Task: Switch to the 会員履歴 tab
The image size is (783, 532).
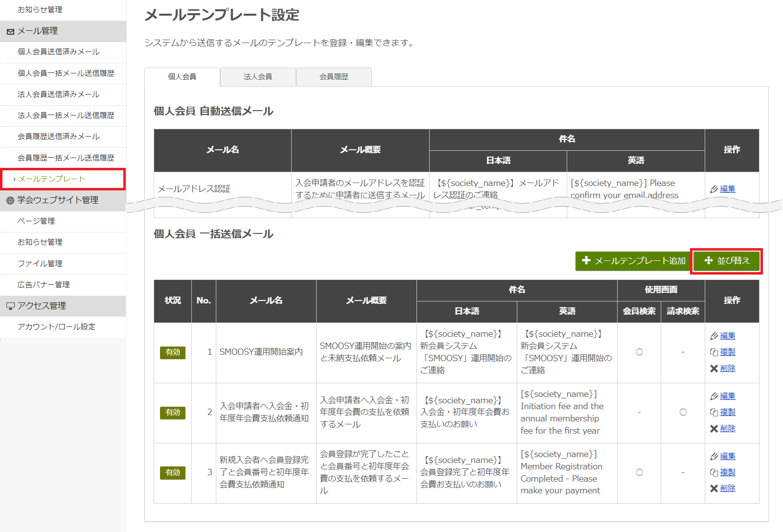Action: [334, 77]
